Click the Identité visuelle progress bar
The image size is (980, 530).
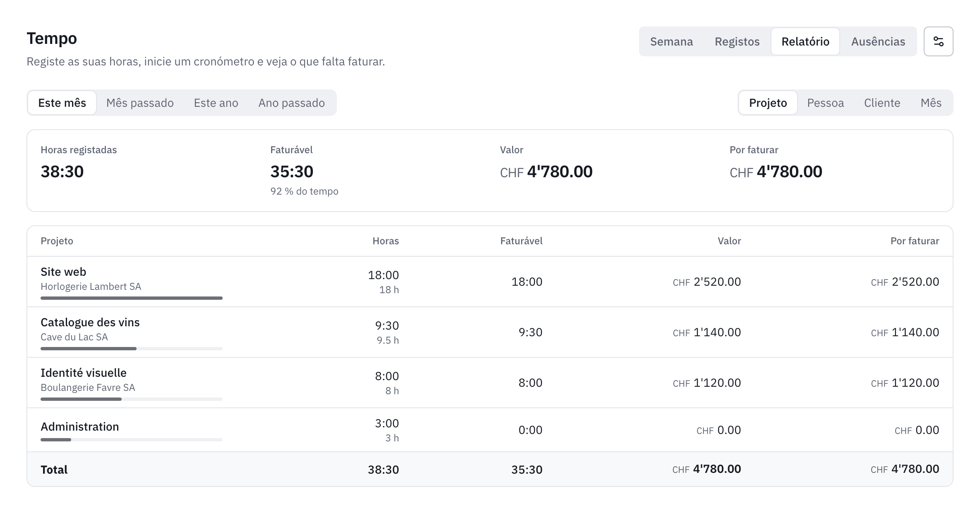coord(132,399)
